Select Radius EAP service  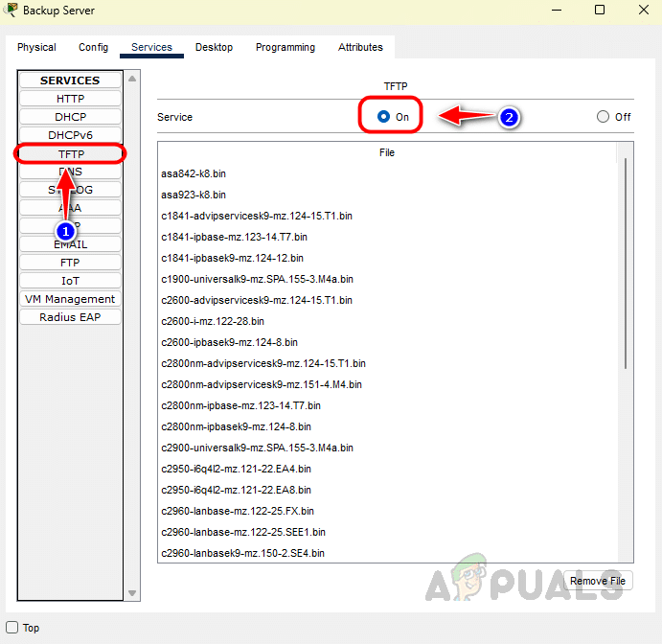[70, 317]
